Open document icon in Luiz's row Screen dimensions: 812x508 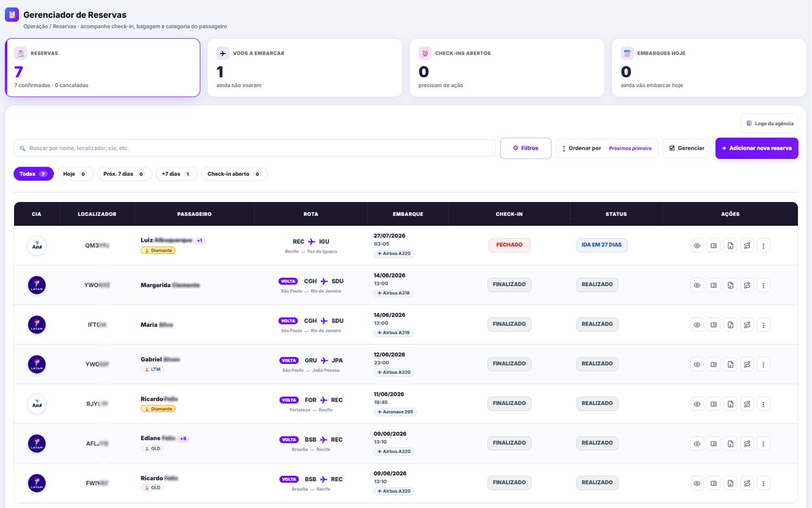coord(730,245)
